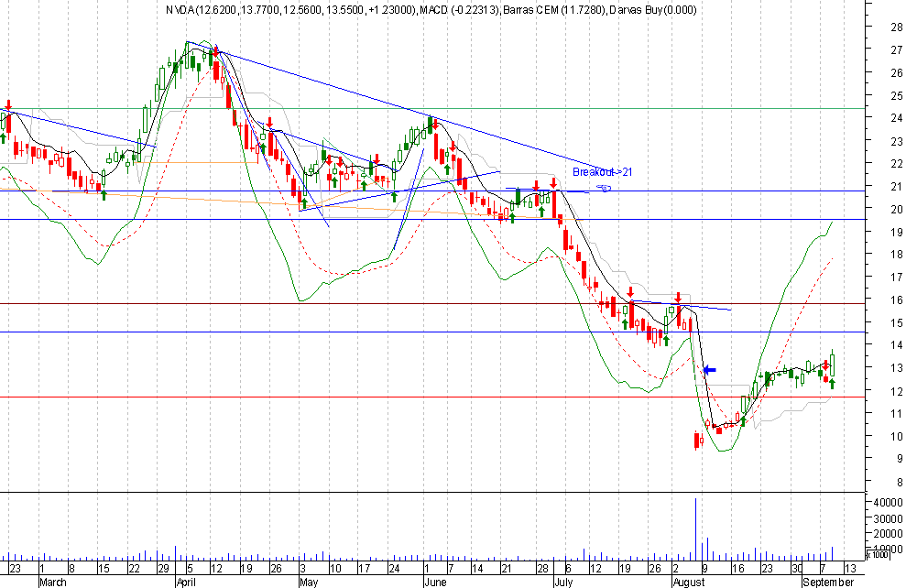Click the x1000 volume scale label

pyautogui.click(x=877, y=555)
